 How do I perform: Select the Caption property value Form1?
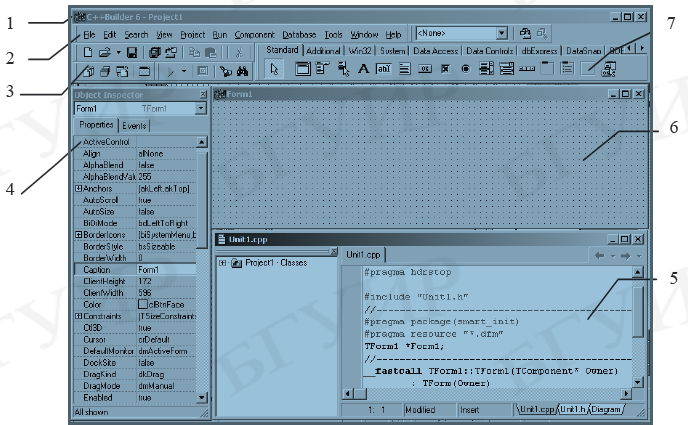[x=167, y=269]
